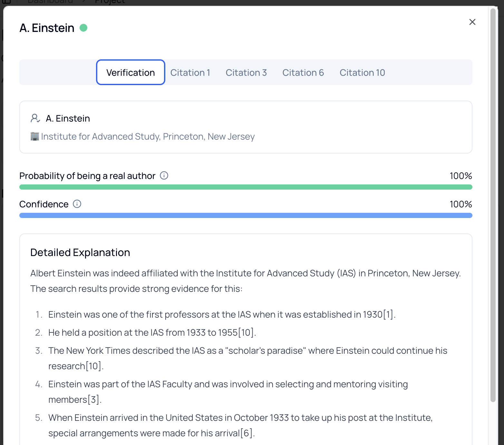
Task: Close the A. Einstein verification dialog
Action: pyautogui.click(x=472, y=22)
